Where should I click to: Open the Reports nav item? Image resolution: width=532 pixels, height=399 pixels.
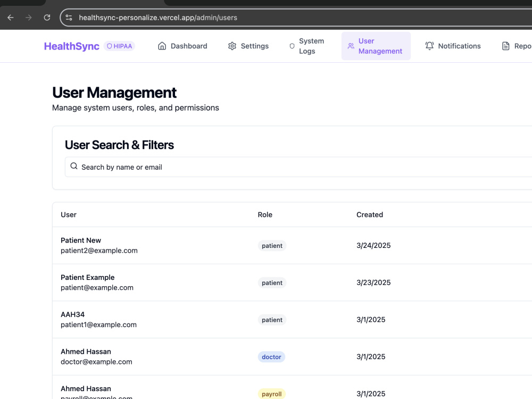tap(516, 46)
